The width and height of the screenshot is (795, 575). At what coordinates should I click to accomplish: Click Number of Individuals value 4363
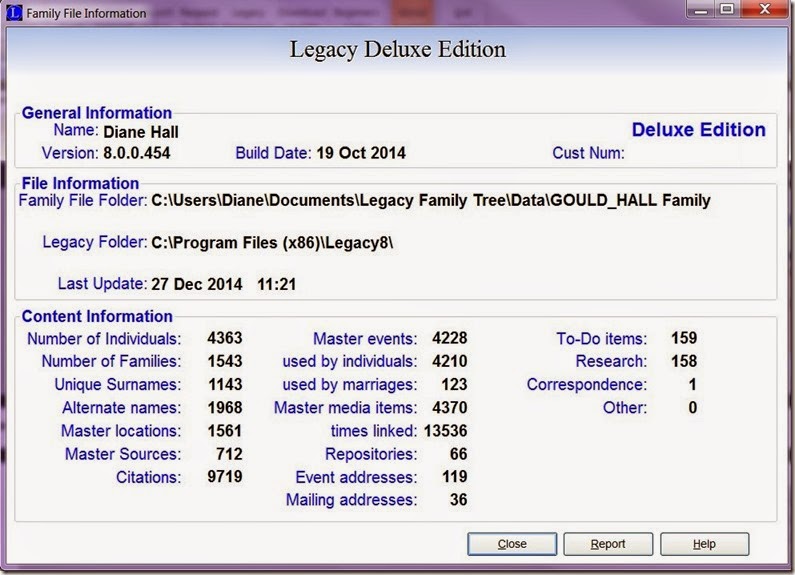225,338
